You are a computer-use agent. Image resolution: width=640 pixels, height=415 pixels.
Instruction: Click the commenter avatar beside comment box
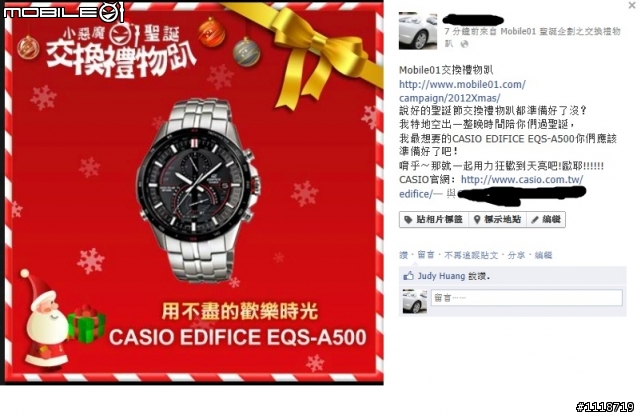[x=414, y=301]
